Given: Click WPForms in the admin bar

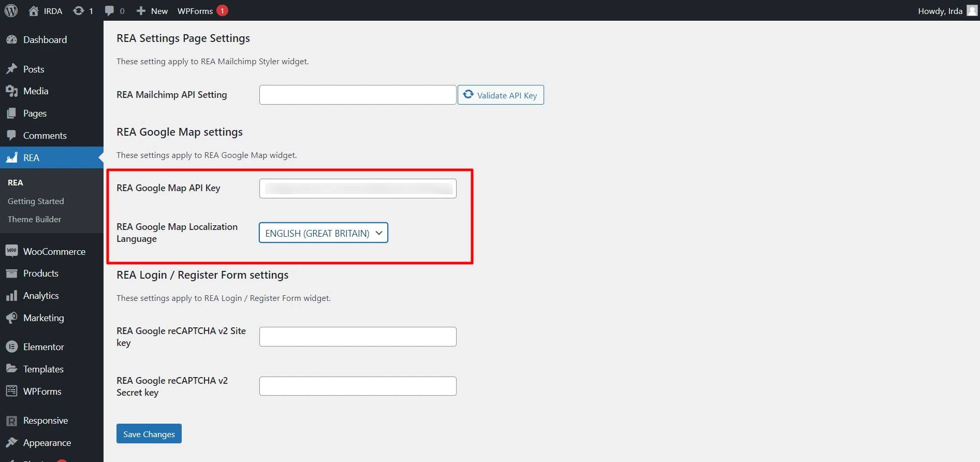Looking at the screenshot, I should pyautogui.click(x=195, y=11).
